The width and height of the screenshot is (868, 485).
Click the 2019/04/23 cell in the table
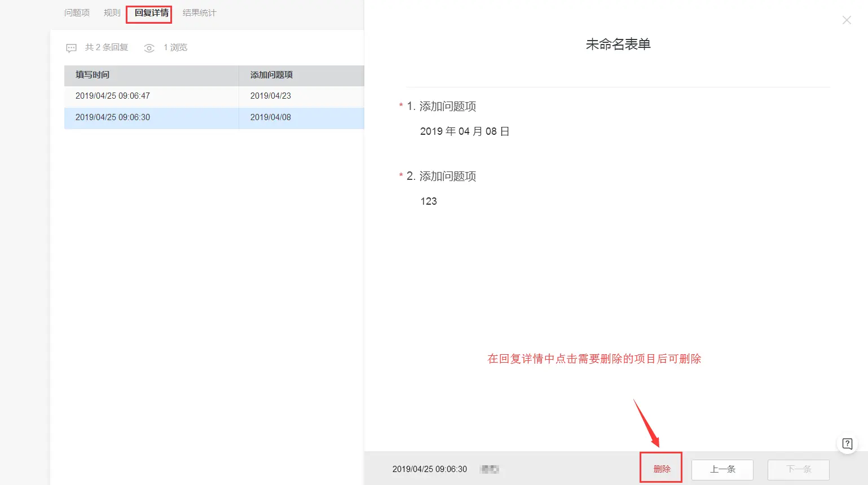[x=271, y=96]
